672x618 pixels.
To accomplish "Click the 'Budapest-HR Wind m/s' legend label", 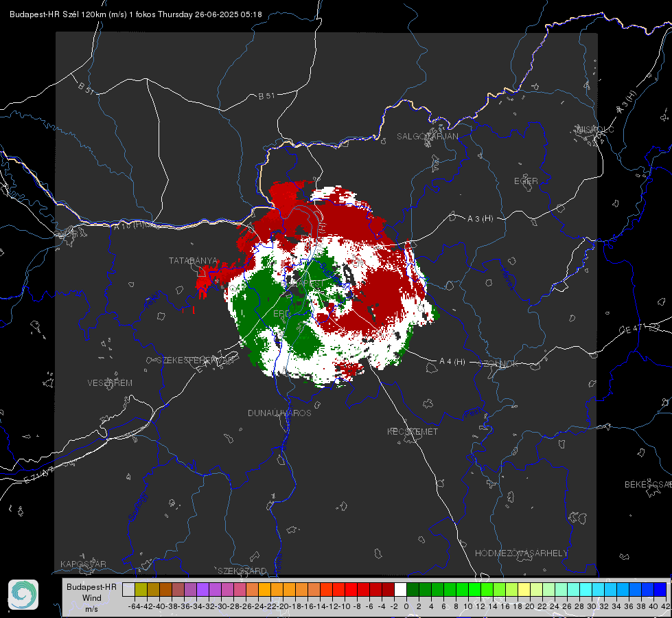I will 92,598.
